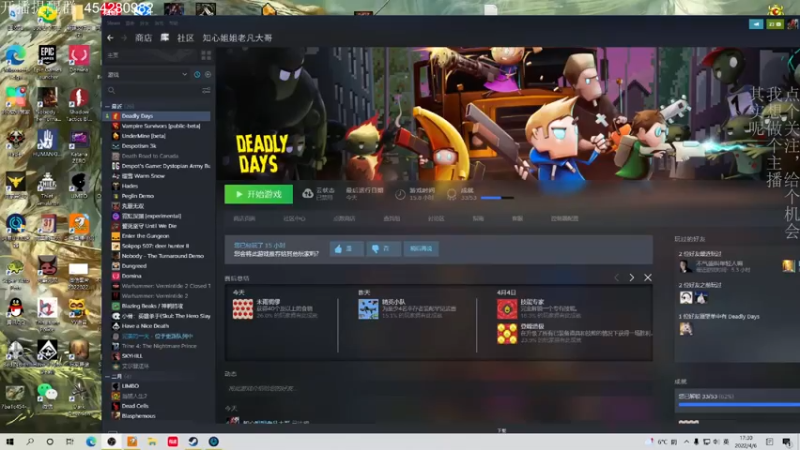Switch library to grid view icon
This screenshot has height=450, width=800.
(x=206, y=55)
